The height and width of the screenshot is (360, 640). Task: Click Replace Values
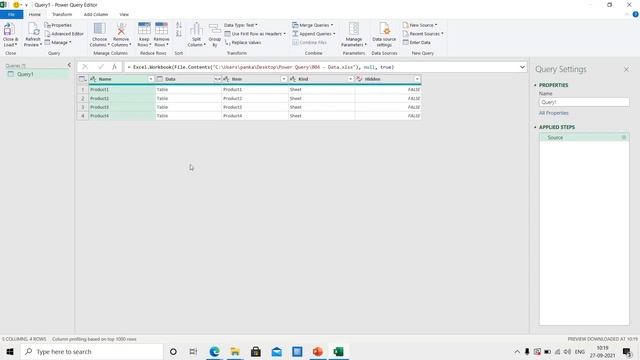[243, 42]
